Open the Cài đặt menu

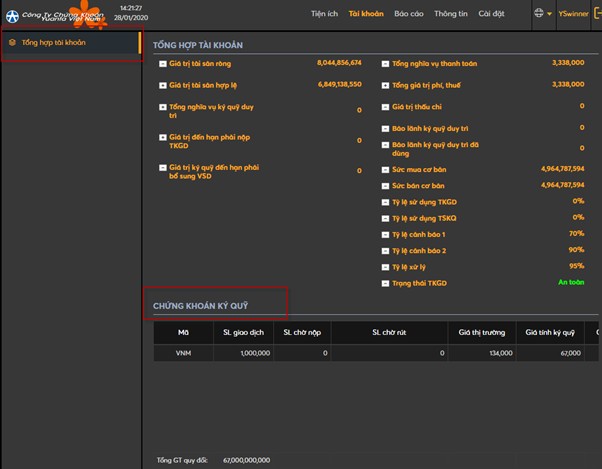coord(491,14)
